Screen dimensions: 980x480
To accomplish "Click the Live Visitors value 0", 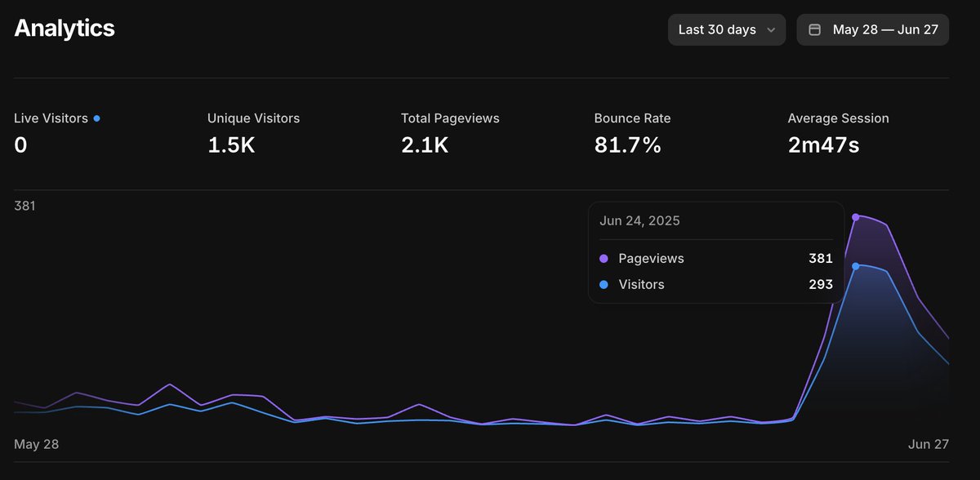I will click(x=20, y=145).
